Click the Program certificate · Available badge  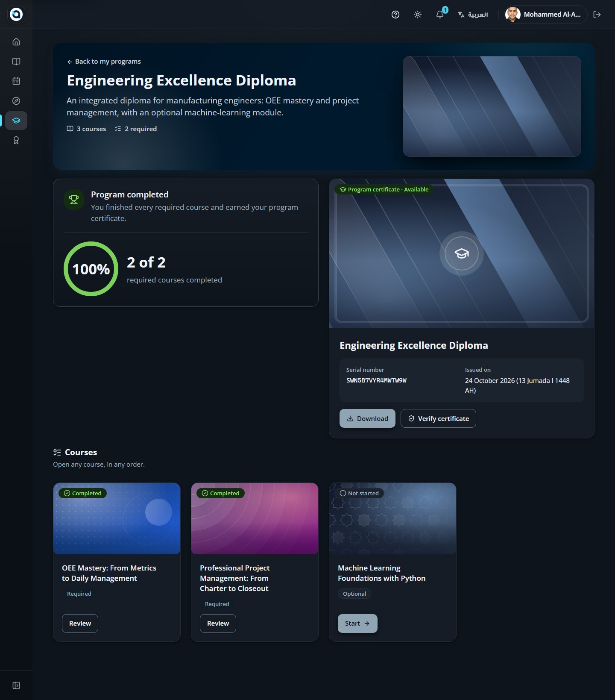tap(384, 189)
